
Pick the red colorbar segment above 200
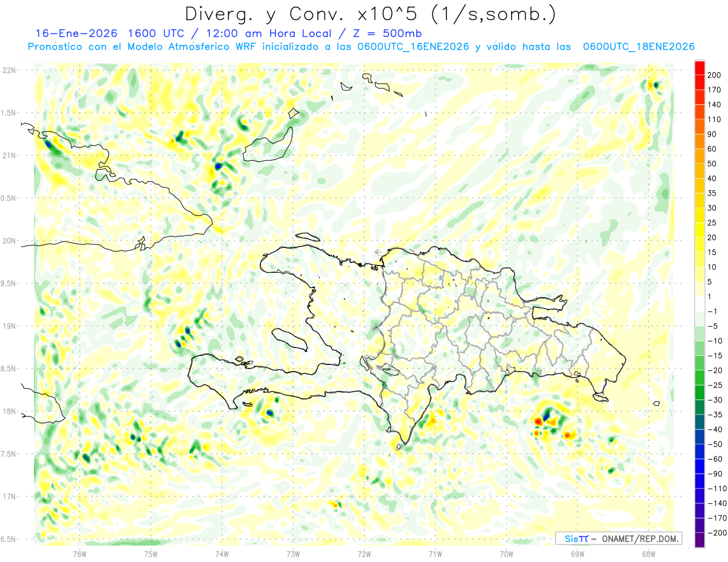tap(699, 67)
